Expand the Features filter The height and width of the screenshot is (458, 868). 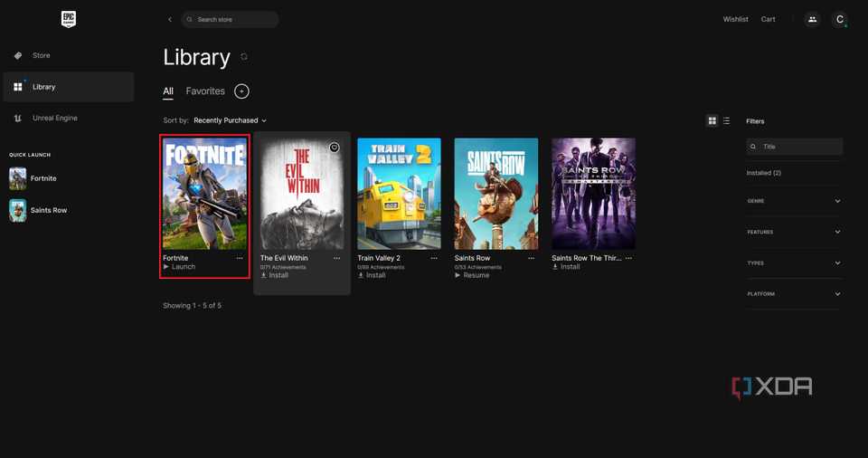click(794, 232)
